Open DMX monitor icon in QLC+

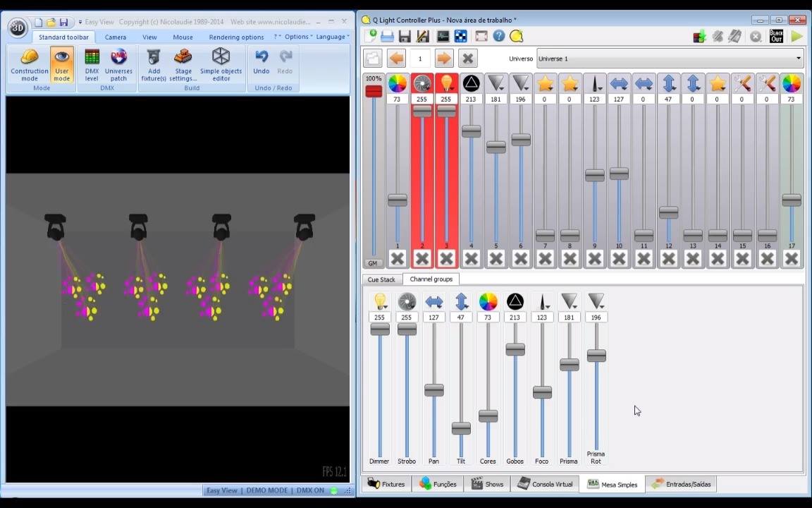pos(443,36)
